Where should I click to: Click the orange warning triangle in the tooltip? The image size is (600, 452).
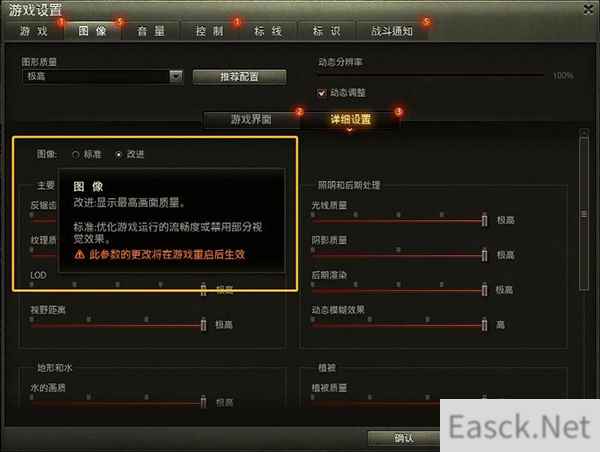(x=80, y=254)
